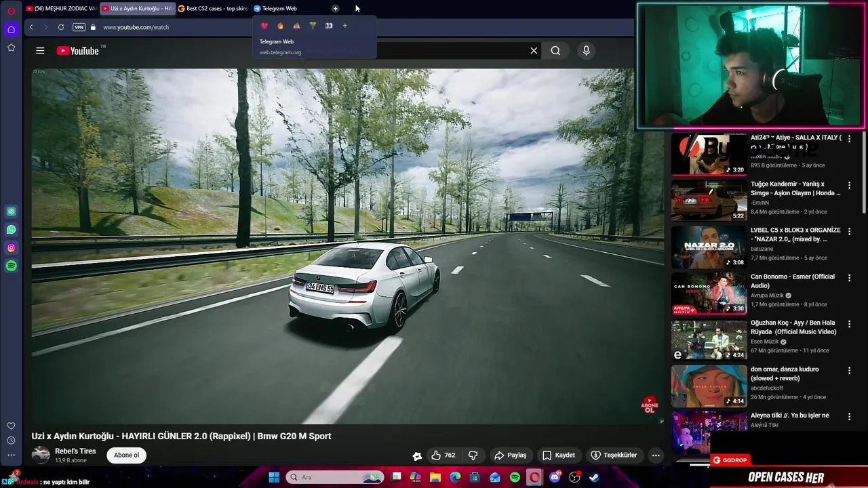Reload the YouTube page

pos(61,27)
